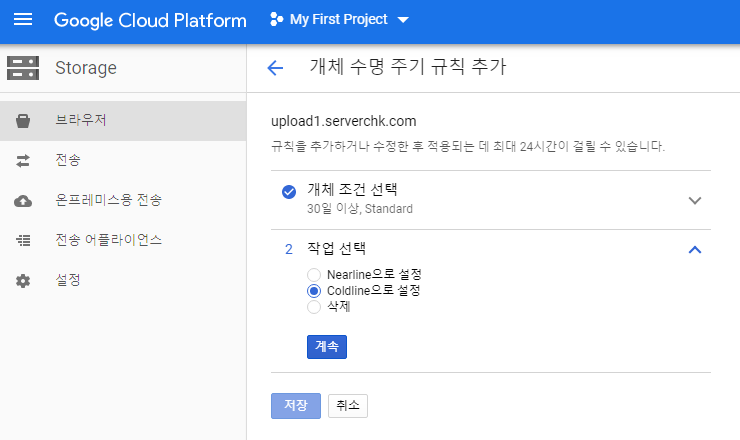Screen dimensions: 740x440
Task: Click the 전송 어플라이언스 list icon
Action: [23, 240]
